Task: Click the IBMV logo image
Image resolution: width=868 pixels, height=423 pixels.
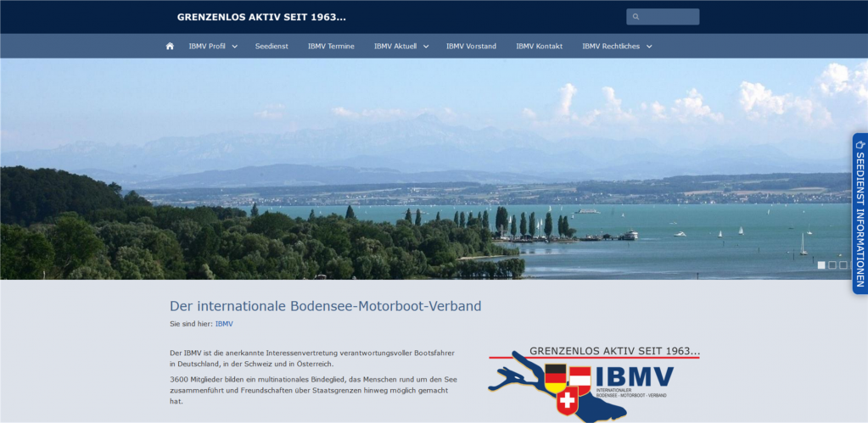Action: (x=594, y=384)
